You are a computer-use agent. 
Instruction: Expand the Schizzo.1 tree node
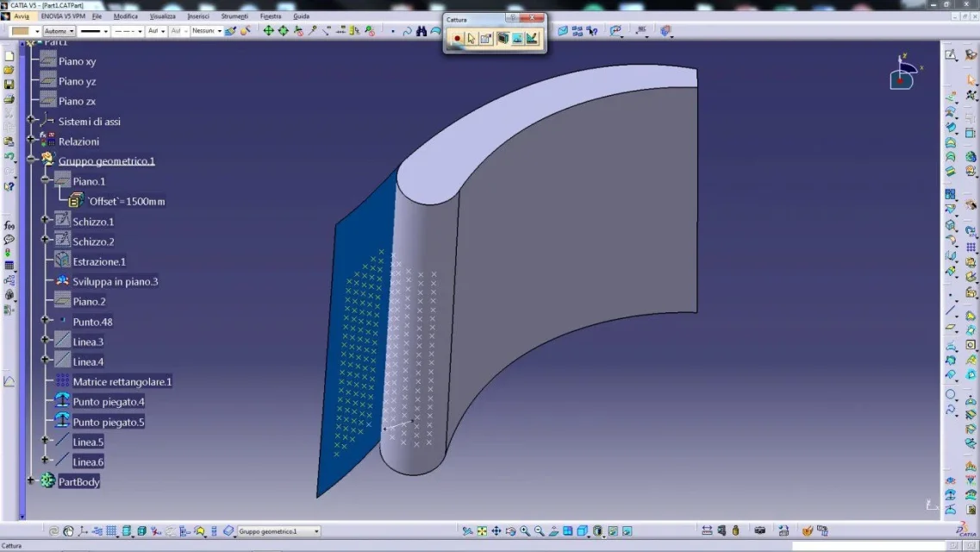(x=46, y=220)
